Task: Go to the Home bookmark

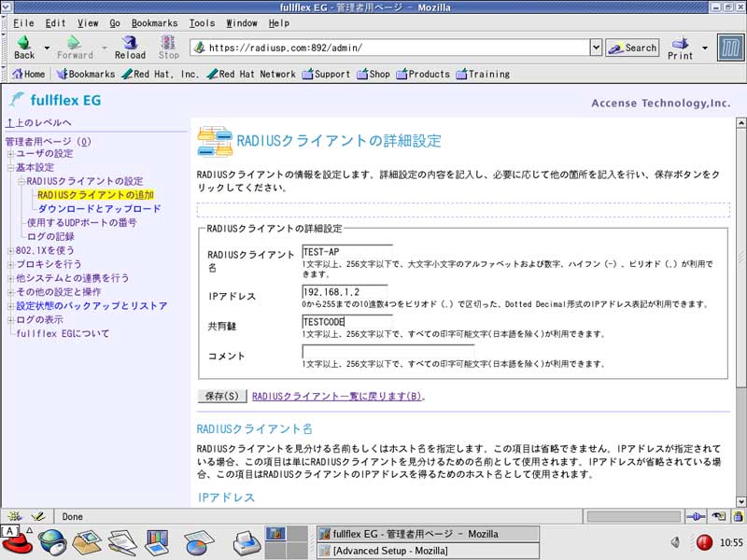Action: (29, 74)
